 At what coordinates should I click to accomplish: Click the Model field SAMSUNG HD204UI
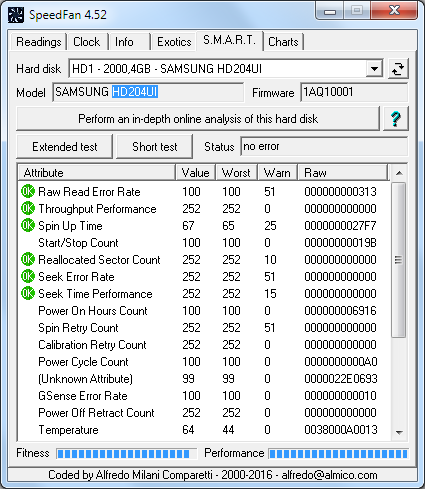point(148,92)
